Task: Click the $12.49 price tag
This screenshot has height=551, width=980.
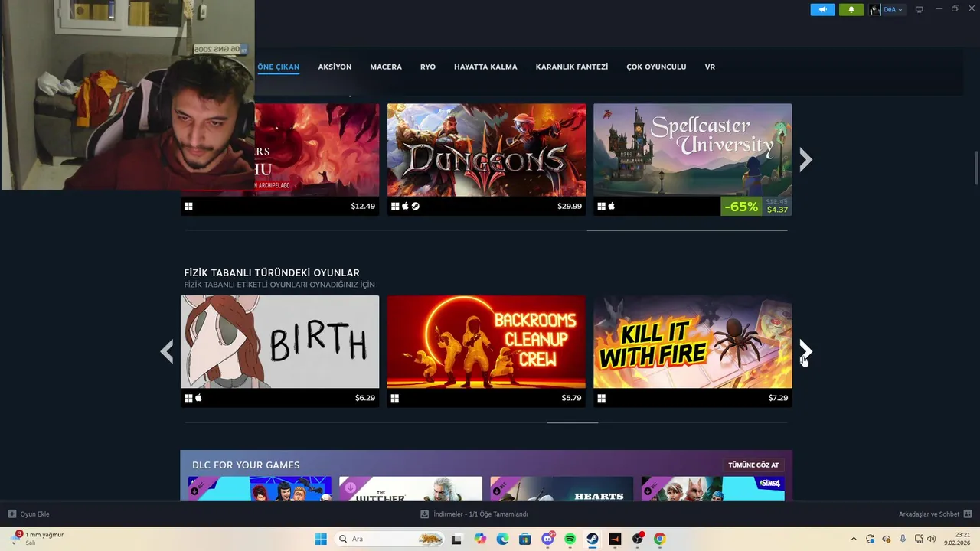Action: (363, 206)
